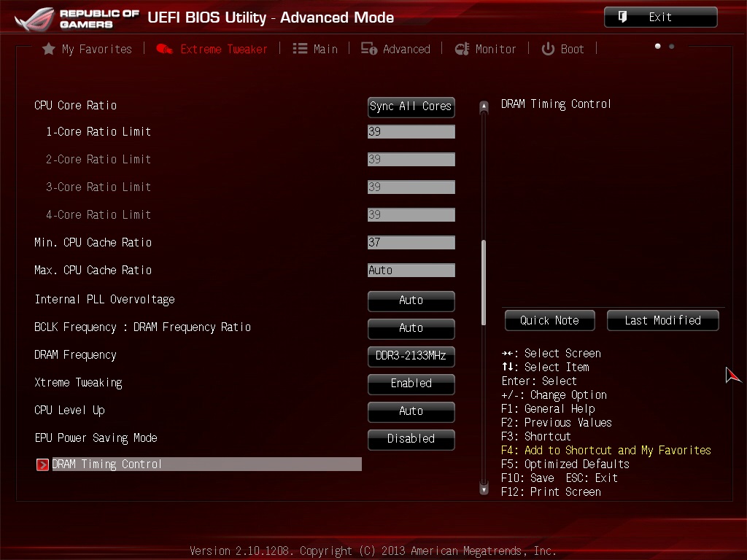The width and height of the screenshot is (747, 560).
Task: Click the F5: Optimized Defaults hint
Action: tap(565, 464)
